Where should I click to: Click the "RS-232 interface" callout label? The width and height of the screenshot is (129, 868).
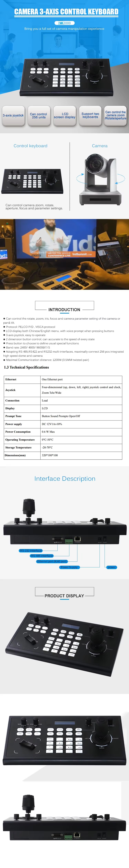31,551
